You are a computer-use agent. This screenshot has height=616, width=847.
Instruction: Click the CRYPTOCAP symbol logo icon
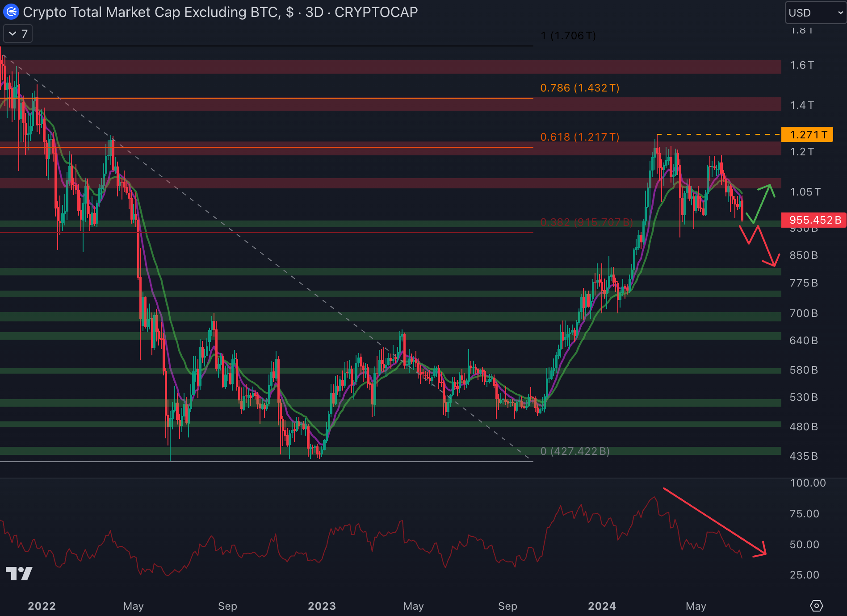pos(11,12)
